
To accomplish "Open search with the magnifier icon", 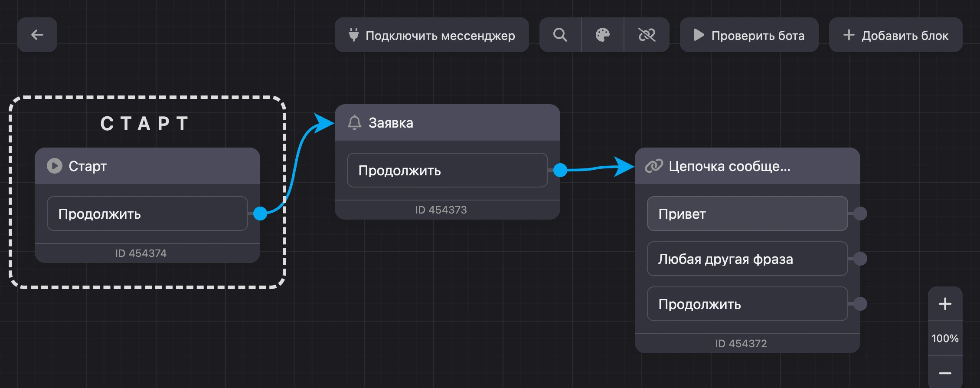I will coord(560,35).
